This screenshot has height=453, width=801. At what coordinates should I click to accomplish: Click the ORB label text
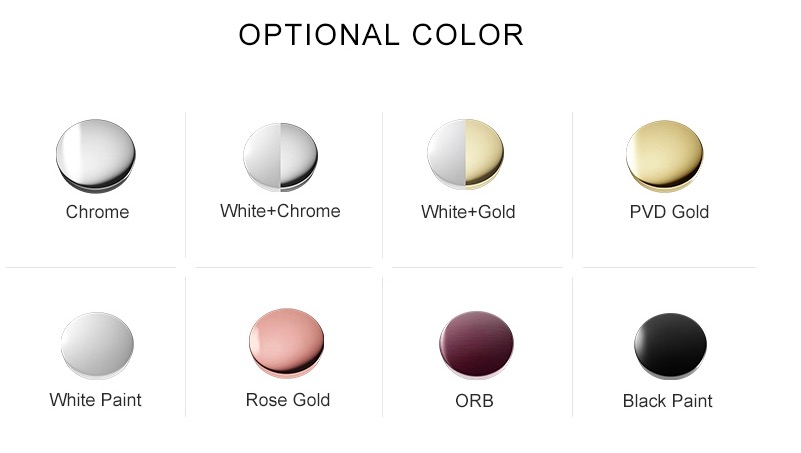point(475,401)
